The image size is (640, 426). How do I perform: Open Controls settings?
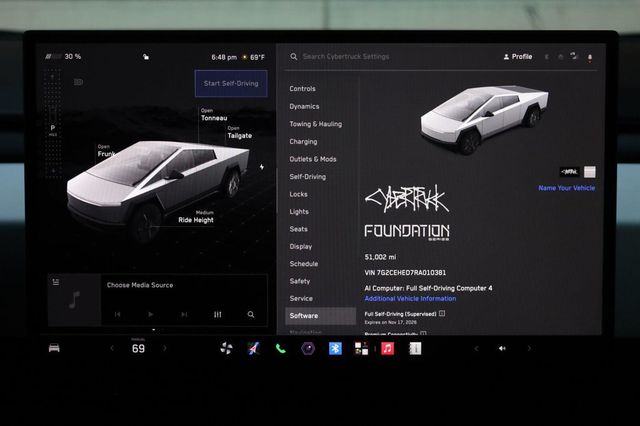coord(302,89)
